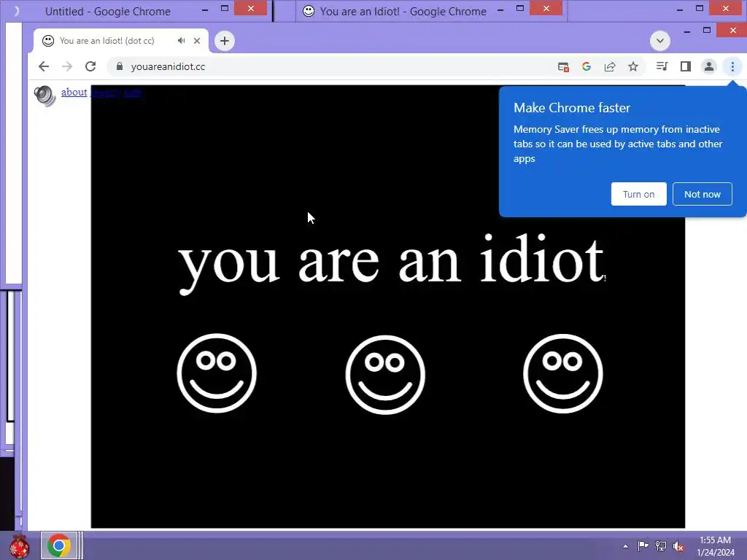The image size is (747, 560).
Task: Reload the youareanidiot.cc page
Action: coord(90,66)
